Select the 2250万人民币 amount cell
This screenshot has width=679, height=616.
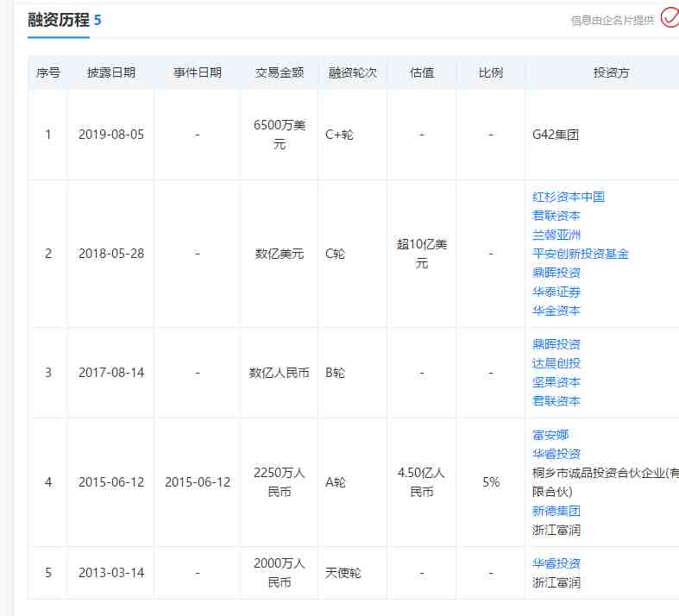(x=280, y=482)
